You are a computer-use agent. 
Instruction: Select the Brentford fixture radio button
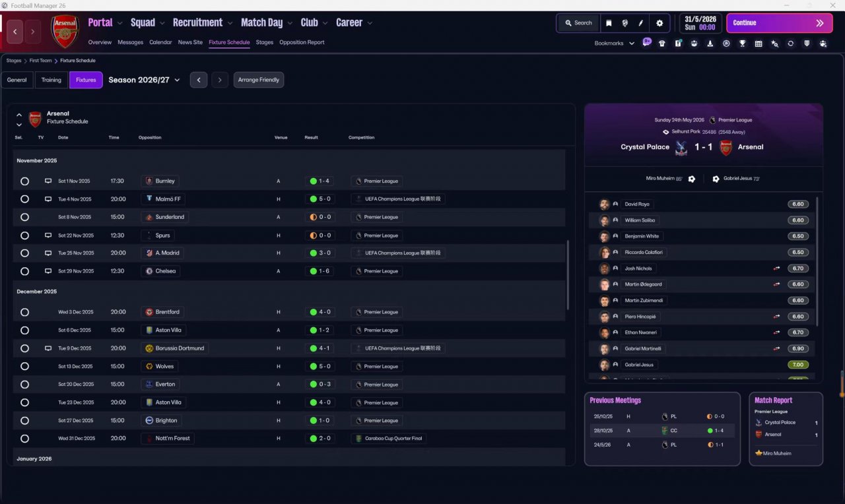tap(24, 312)
